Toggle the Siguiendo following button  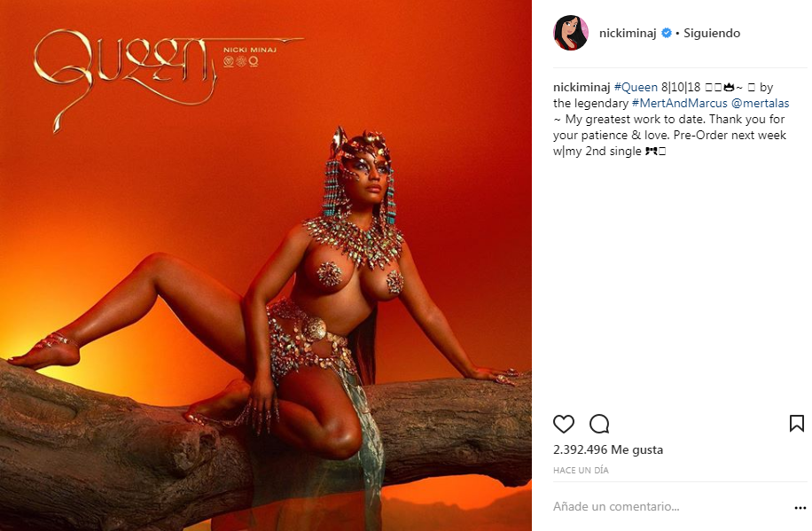pyautogui.click(x=712, y=33)
